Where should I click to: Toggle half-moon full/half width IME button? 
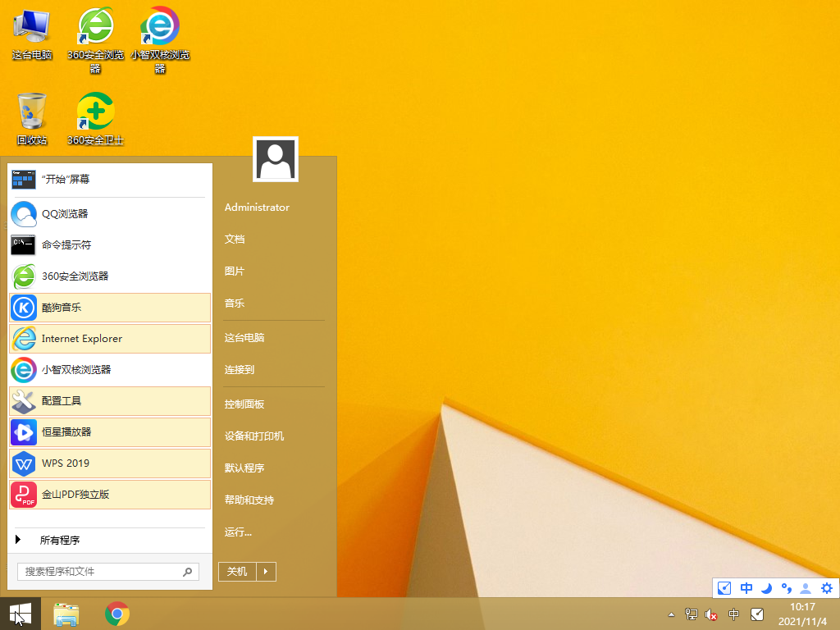tap(766, 588)
